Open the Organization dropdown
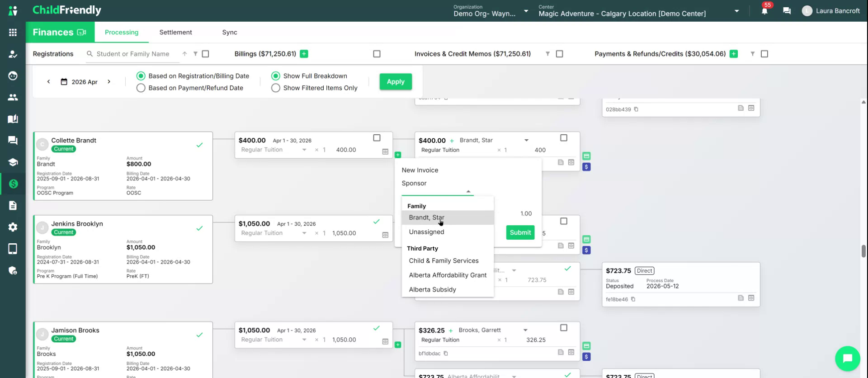 491,11
